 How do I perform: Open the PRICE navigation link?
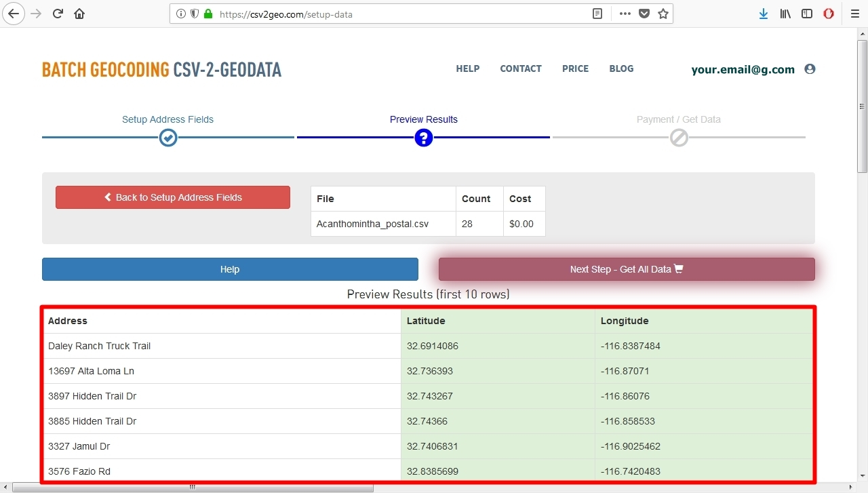pos(575,68)
